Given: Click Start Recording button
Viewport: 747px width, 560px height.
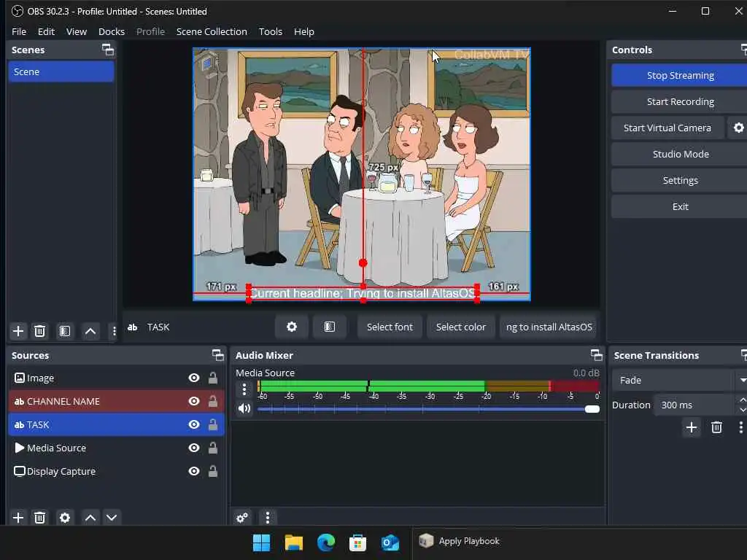Looking at the screenshot, I should [680, 101].
